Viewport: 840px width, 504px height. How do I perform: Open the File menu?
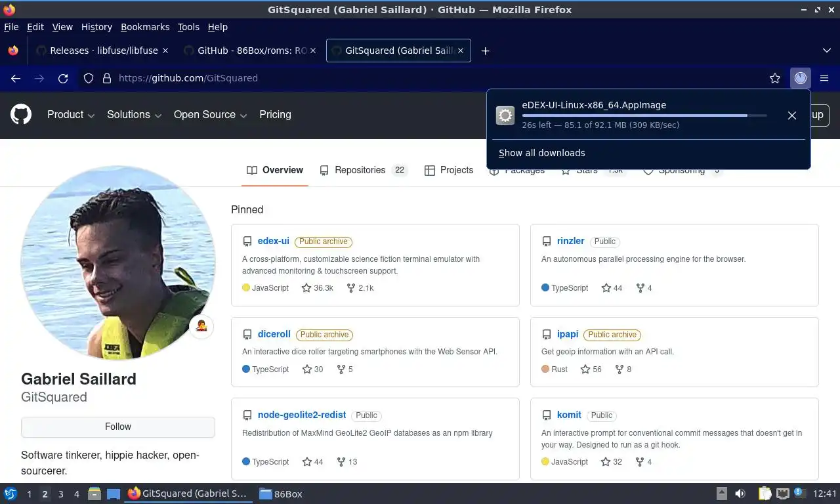pyautogui.click(x=11, y=27)
